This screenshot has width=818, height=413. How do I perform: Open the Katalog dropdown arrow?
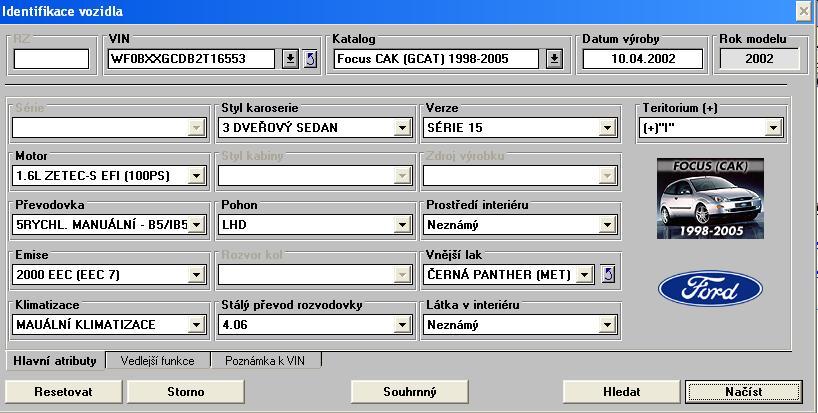[554, 59]
